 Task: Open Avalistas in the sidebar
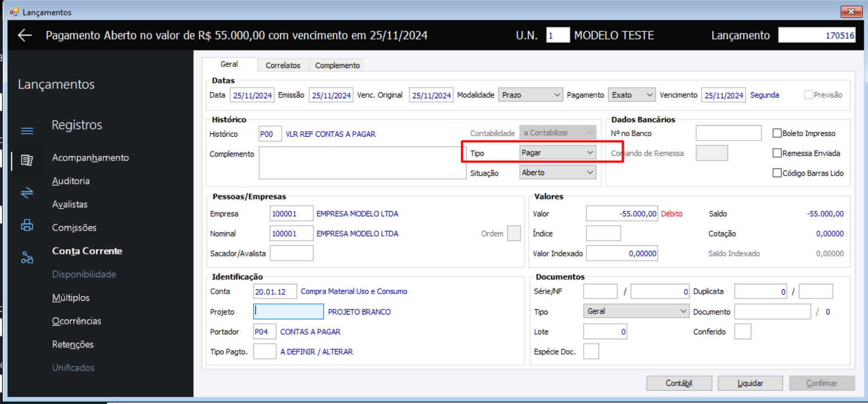point(70,204)
